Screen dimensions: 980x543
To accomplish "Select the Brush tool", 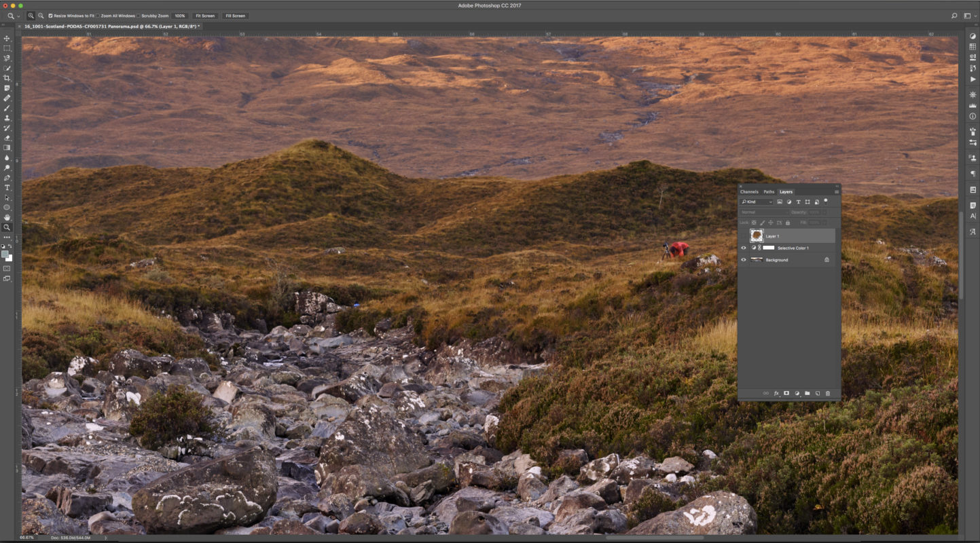I will click(x=7, y=107).
